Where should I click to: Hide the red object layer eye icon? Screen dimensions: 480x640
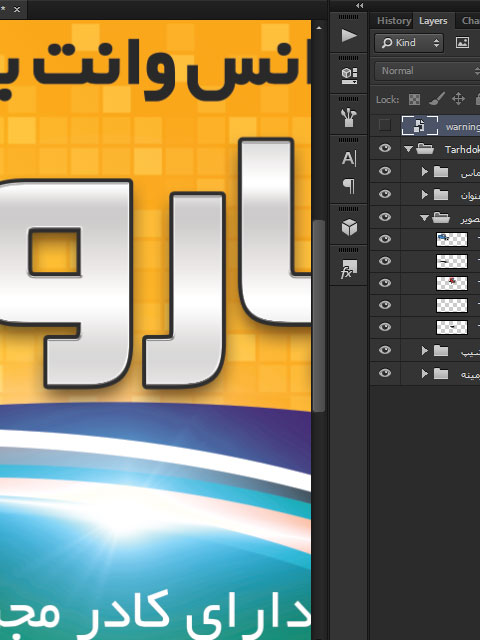click(x=384, y=282)
